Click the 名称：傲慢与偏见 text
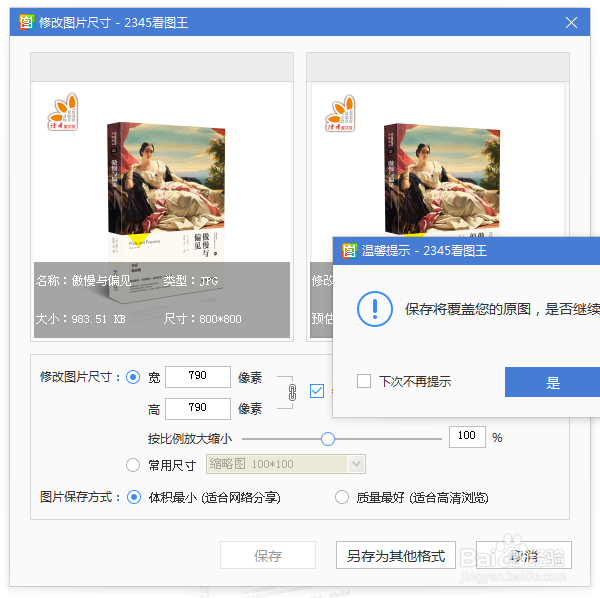This screenshot has height=598, width=600. [x=83, y=281]
